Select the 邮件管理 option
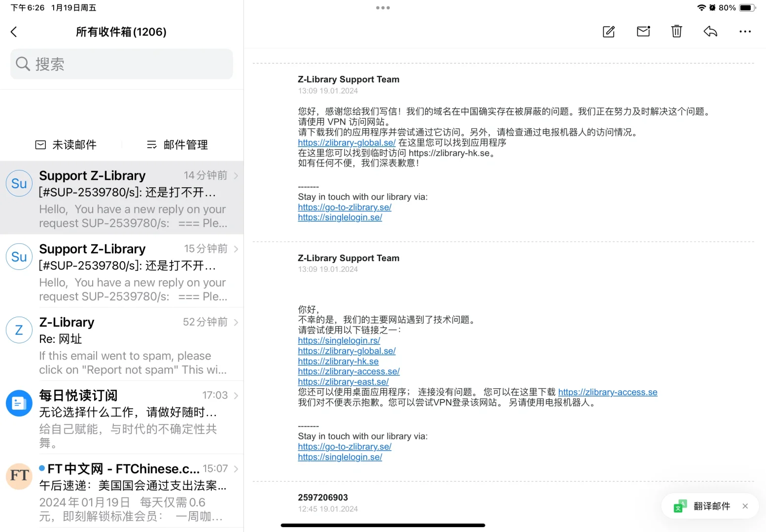 [177, 145]
